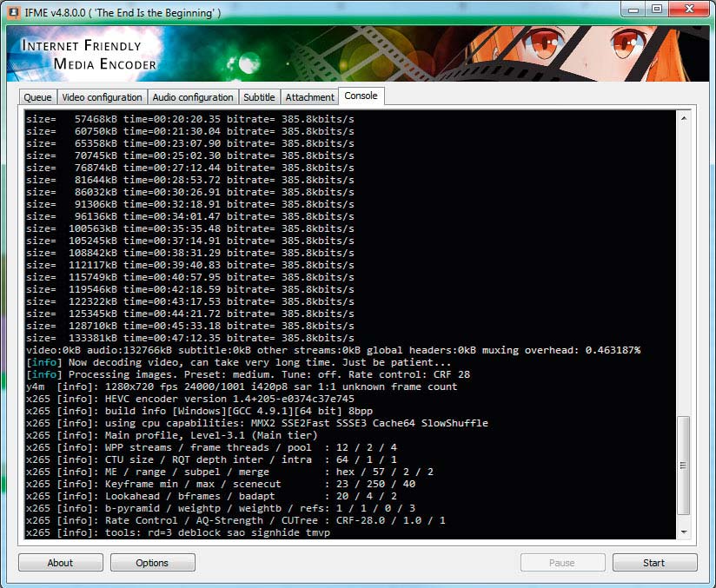
Task: Click the line with size= 100563kB
Action: (x=190, y=228)
